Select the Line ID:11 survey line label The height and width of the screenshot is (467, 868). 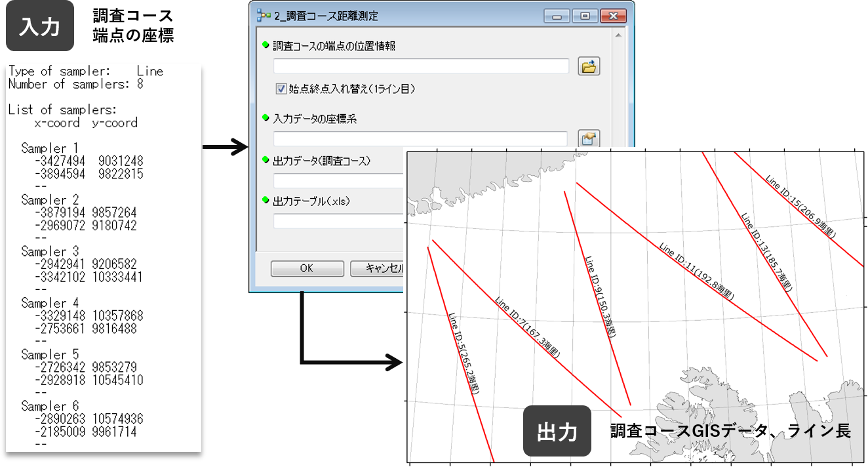[696, 272]
